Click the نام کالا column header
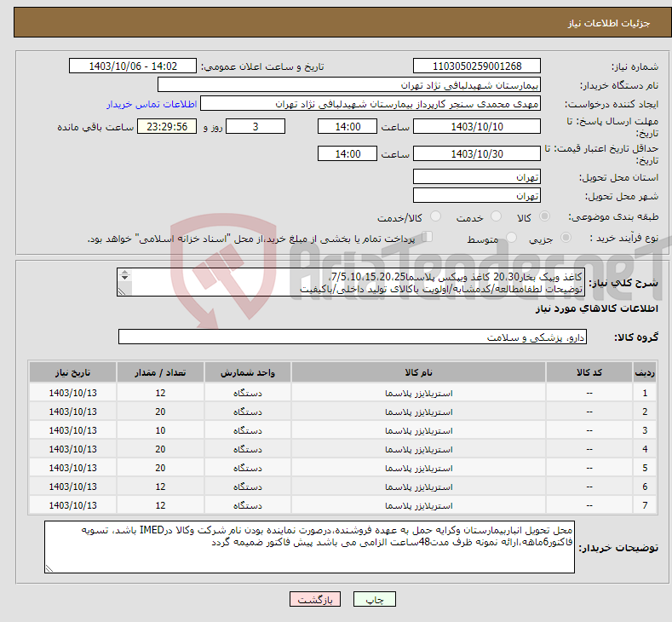The image size is (672, 622). pyautogui.click(x=419, y=372)
